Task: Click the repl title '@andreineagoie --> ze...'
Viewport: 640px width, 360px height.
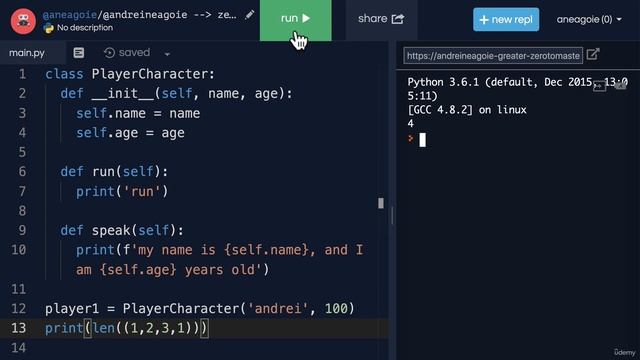Action: pyautogui.click(x=168, y=15)
